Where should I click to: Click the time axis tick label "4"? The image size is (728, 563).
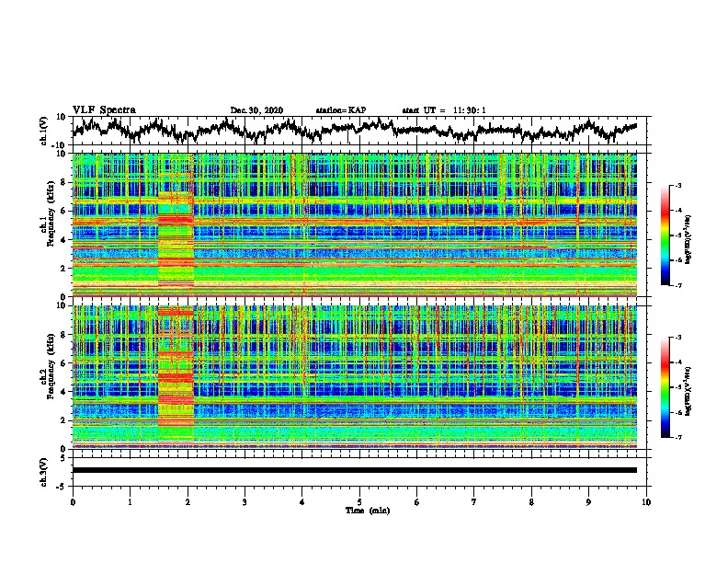coord(302,502)
